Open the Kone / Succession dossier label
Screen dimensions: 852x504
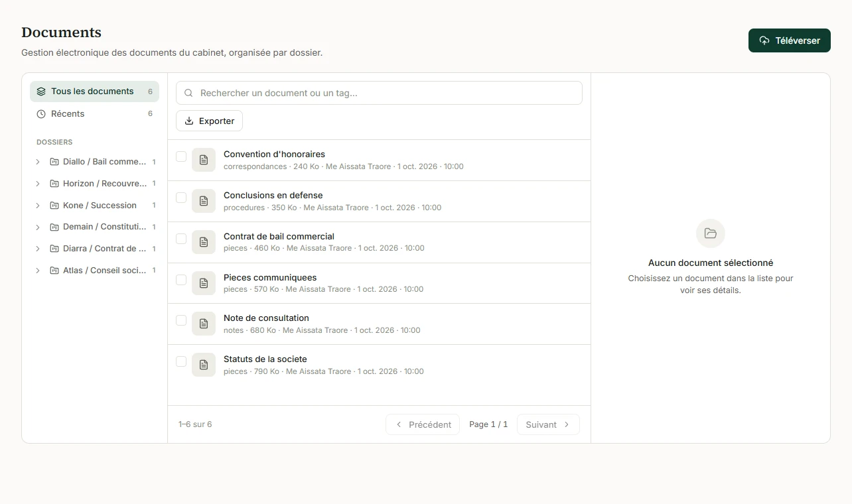tap(100, 206)
